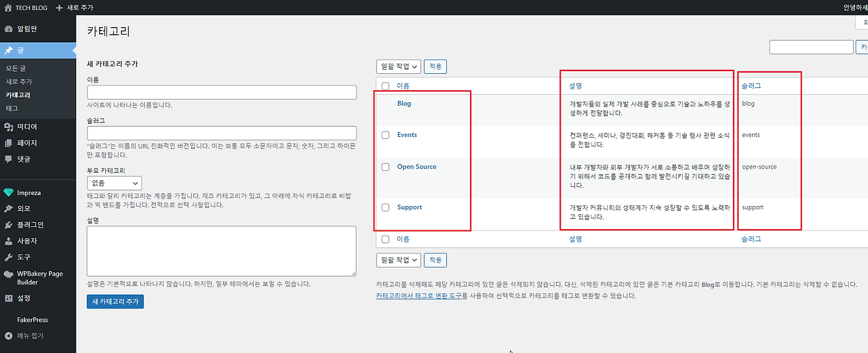Viewport: 868px width, 353px height.
Task: Open 새로 추가 submenu under 글
Action: click(x=19, y=82)
